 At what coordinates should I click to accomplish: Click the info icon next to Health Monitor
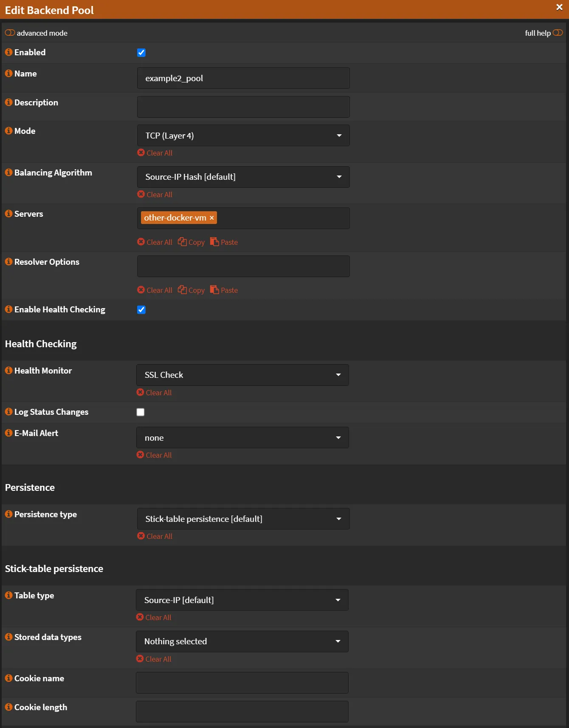[8, 370]
